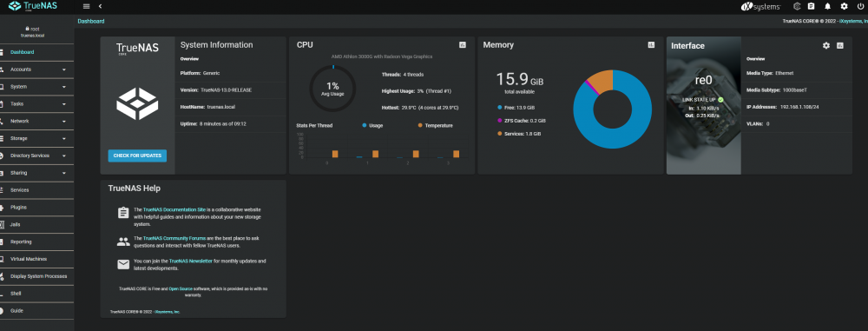Click the 1% Avg Usage gauge
Viewport: 868px width, 331px height.
pos(332,88)
